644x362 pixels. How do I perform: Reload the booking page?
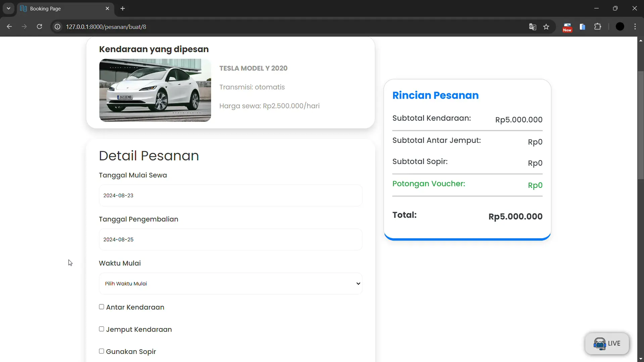pyautogui.click(x=39, y=27)
